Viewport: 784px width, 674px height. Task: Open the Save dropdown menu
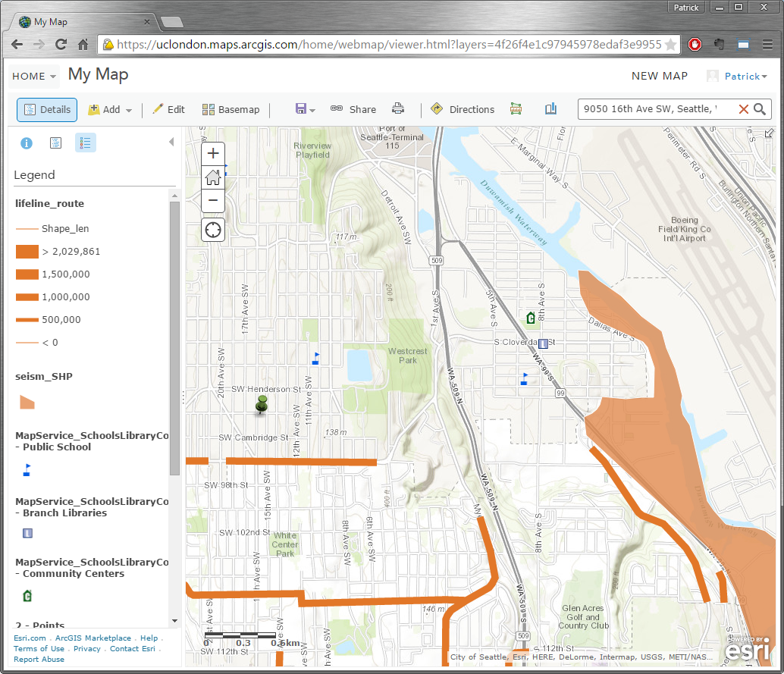[305, 109]
